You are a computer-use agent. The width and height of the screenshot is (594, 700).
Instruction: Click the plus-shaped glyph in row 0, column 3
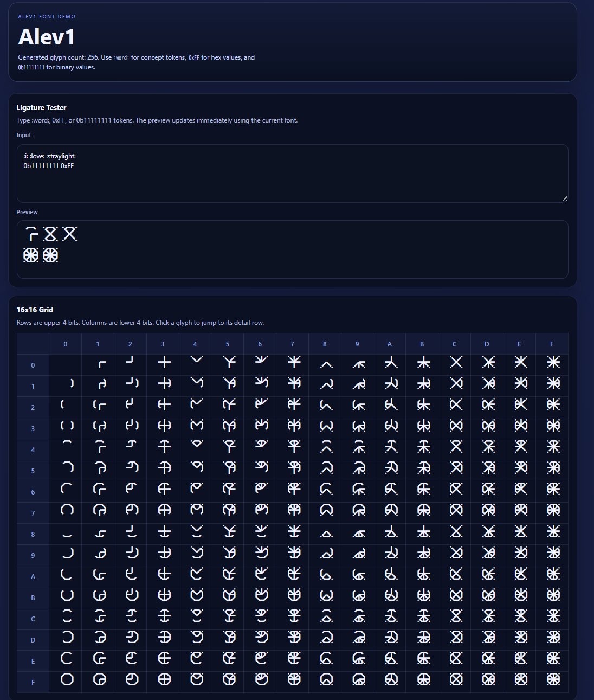point(164,363)
